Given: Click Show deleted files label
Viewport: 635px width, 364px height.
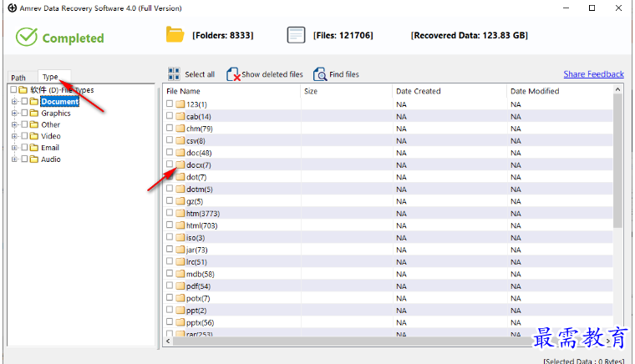Looking at the screenshot, I should coord(272,74).
